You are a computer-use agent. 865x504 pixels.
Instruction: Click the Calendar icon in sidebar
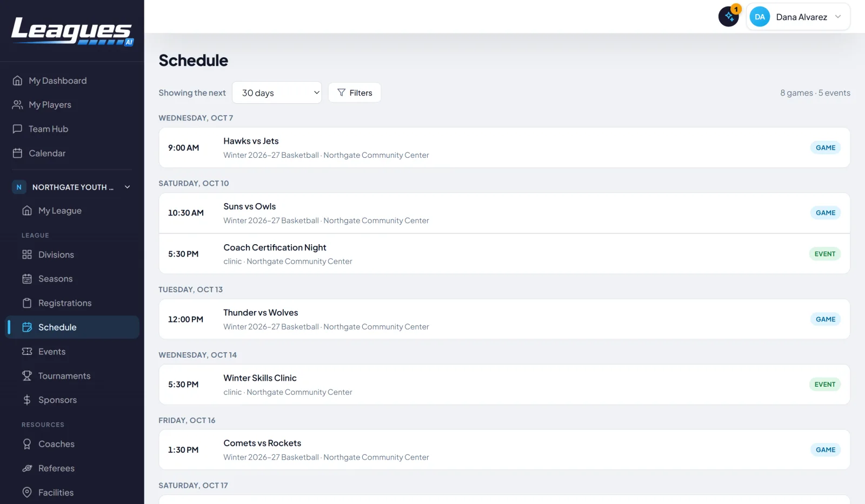17,153
